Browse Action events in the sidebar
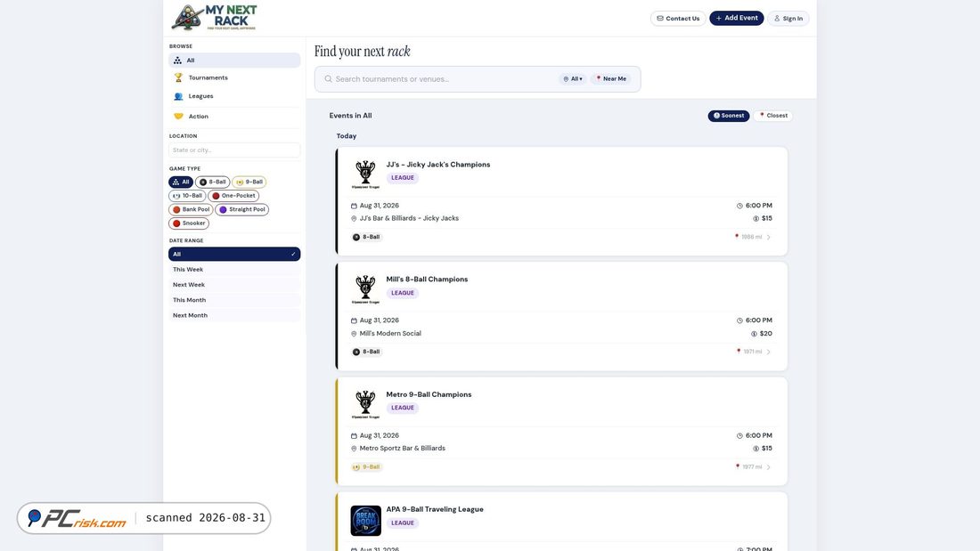The height and width of the screenshot is (551, 980). 234,117
